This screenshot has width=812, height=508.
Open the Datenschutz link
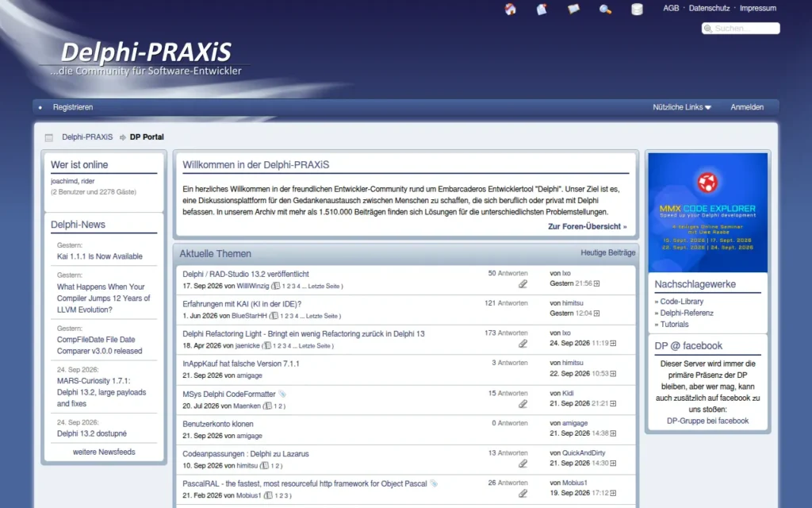pyautogui.click(x=709, y=8)
